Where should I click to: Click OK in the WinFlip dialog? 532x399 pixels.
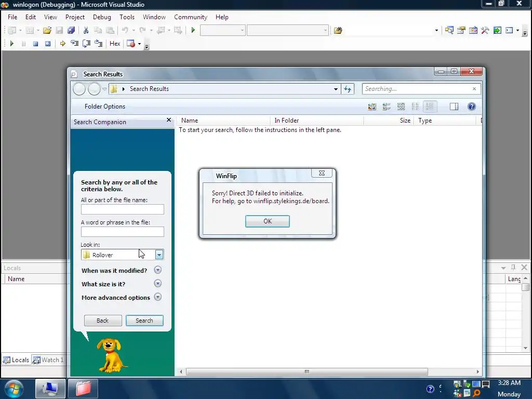click(268, 221)
